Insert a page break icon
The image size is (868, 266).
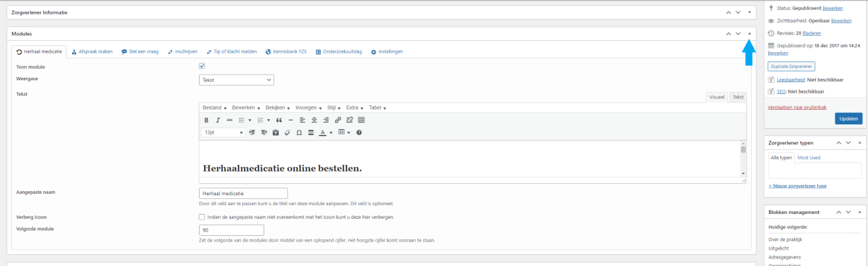(311, 132)
